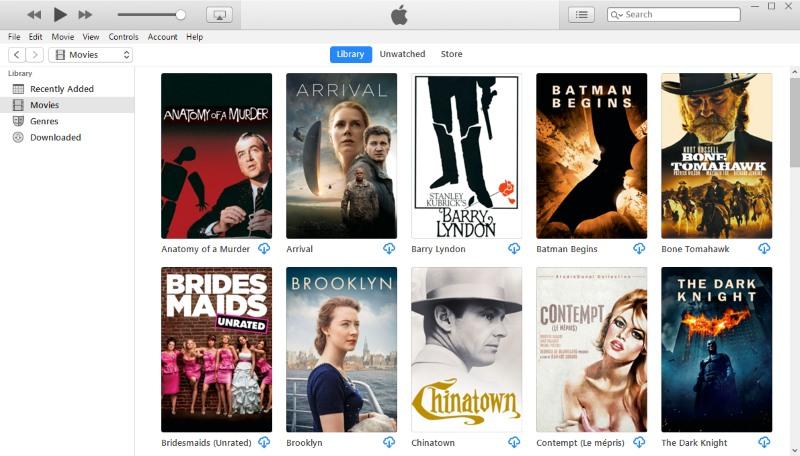This screenshot has height=456, width=800.
Task: Open the AirPlay output icon
Action: click(x=219, y=15)
